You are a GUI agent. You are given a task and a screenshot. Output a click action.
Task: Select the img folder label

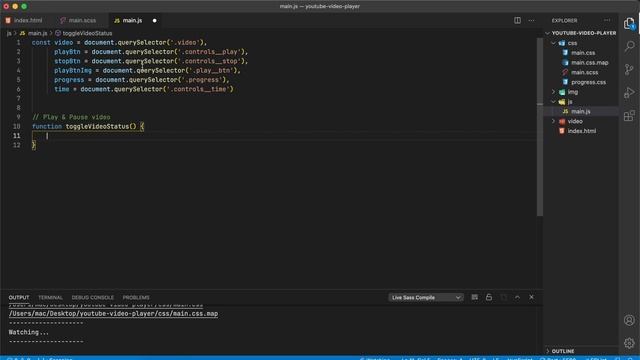[x=573, y=92]
